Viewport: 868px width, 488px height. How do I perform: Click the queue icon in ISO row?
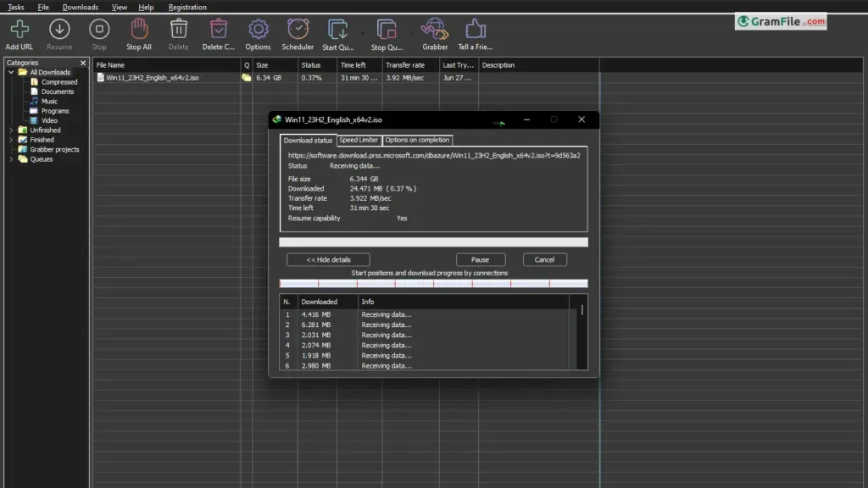pos(247,78)
